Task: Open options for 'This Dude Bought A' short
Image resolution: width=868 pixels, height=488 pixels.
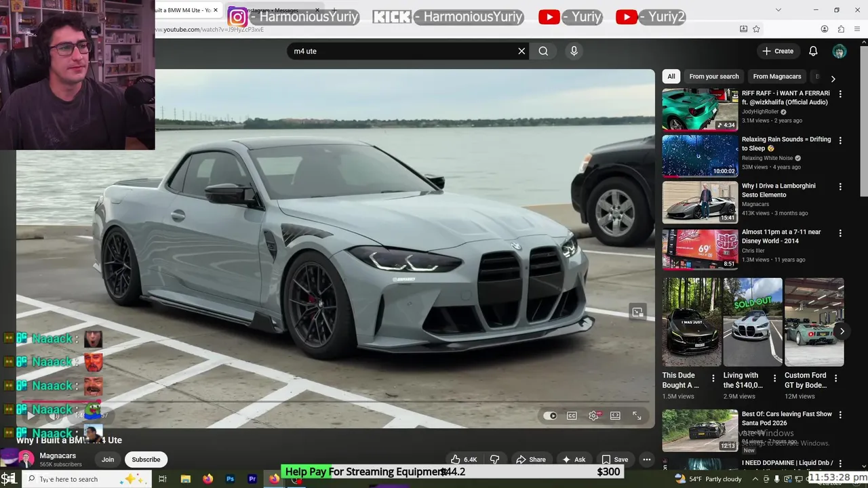Action: [713, 378]
